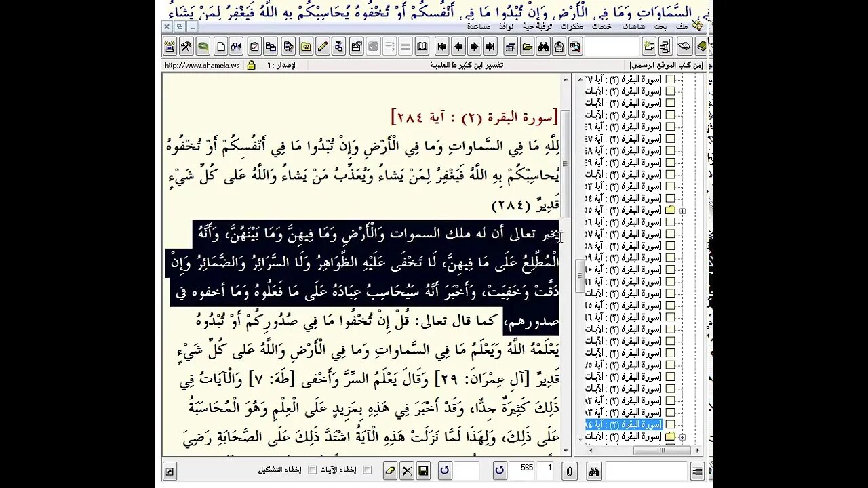Viewport: 868px width, 488px height.
Task: Click the open folder toolbar icon
Action: click(x=527, y=47)
